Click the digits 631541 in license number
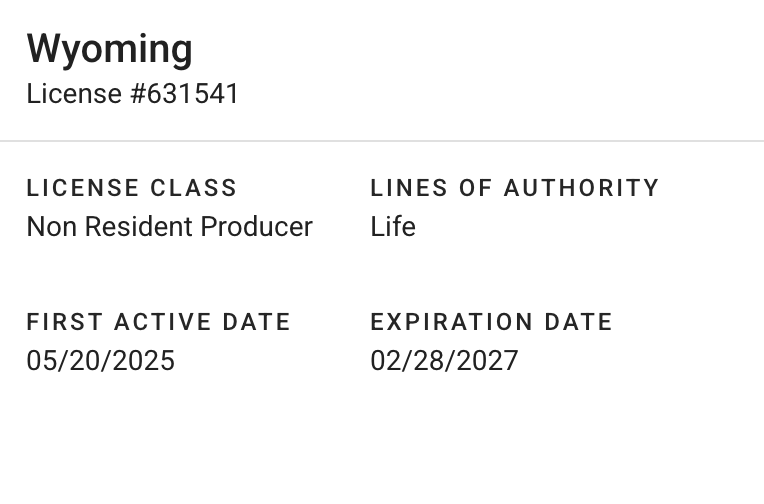 193,94
